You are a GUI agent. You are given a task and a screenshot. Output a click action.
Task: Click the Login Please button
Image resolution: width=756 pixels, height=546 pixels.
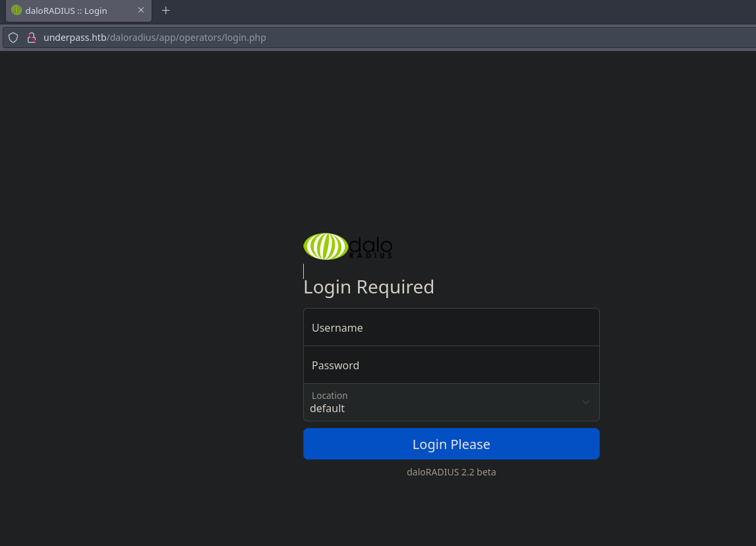451,444
